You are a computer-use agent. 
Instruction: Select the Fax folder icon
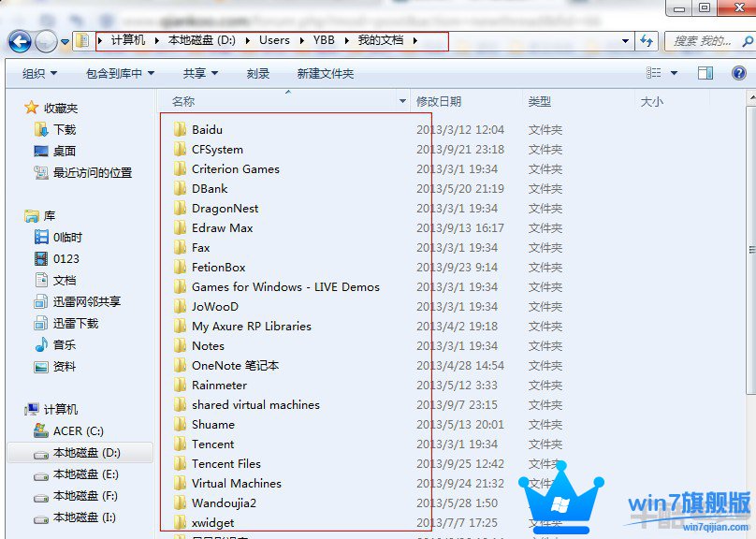[x=180, y=247]
